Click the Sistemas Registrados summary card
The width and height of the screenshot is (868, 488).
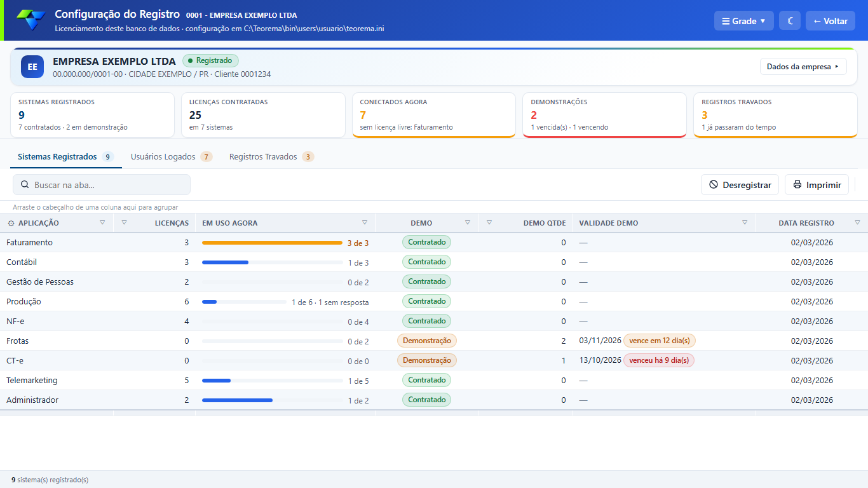(93, 115)
